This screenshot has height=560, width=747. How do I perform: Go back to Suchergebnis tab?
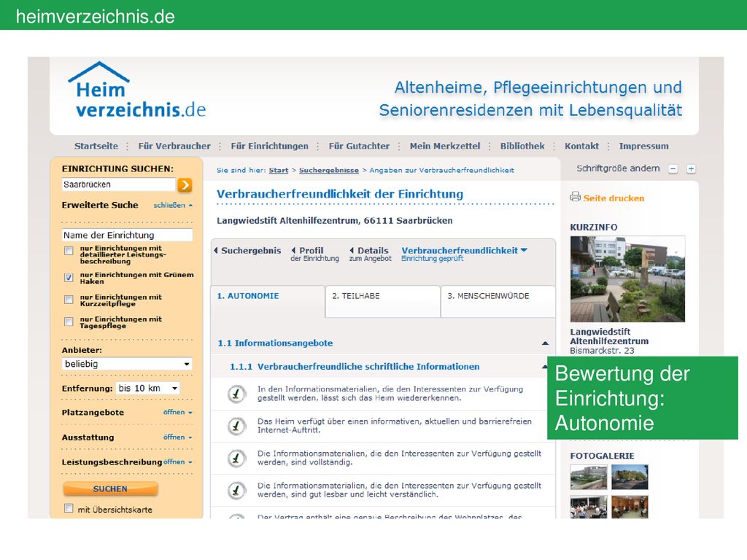[247, 251]
